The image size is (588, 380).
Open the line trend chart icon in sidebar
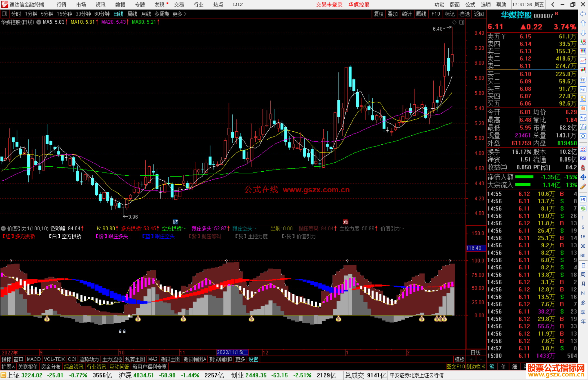pyautogui.click(x=583, y=61)
